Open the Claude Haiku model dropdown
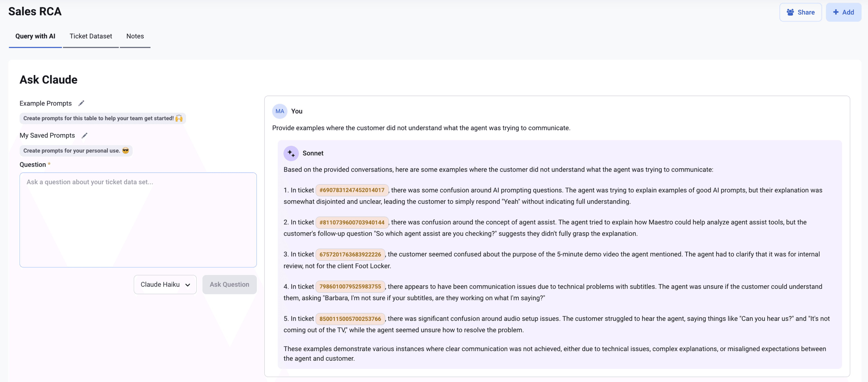 coord(165,284)
